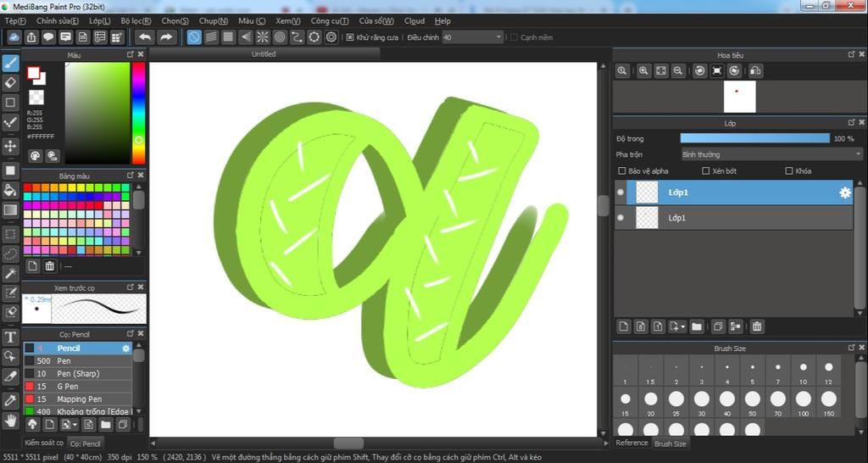The image size is (868, 463).
Task: Switch to the Reference tab
Action: pyautogui.click(x=632, y=443)
